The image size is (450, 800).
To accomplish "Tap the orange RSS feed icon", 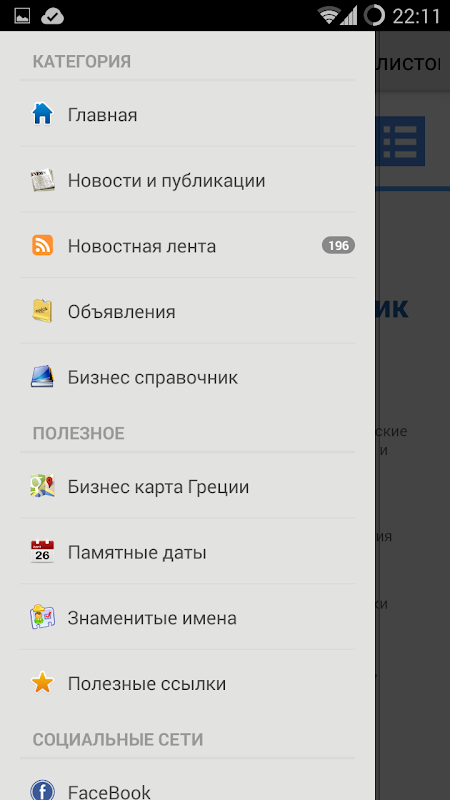I will (x=42, y=245).
